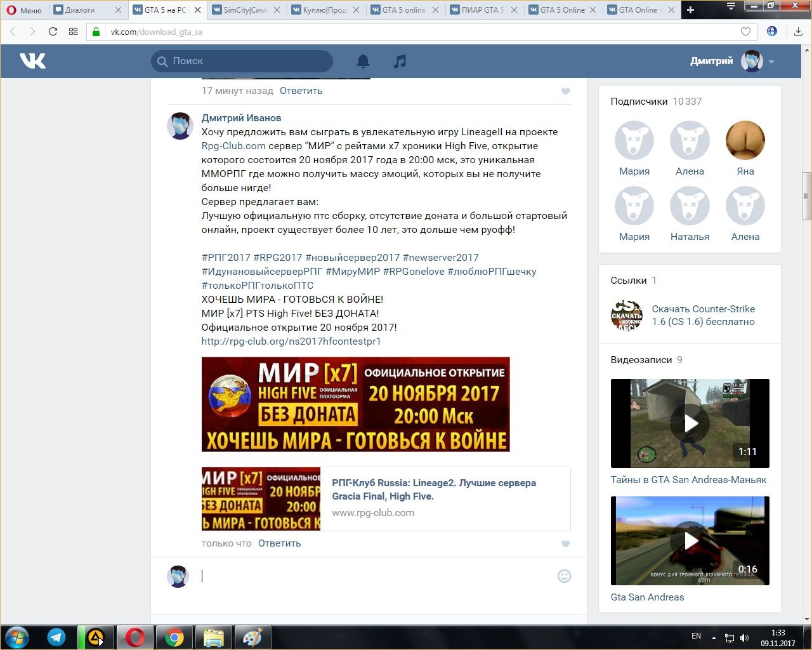Image resolution: width=812 pixels, height=650 pixels.
Task: Open subscriber Наталья avatar
Action: coord(690,206)
